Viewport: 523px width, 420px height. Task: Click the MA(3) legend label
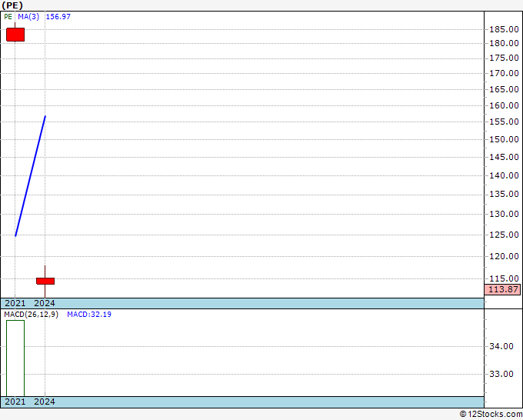pyautogui.click(x=28, y=17)
